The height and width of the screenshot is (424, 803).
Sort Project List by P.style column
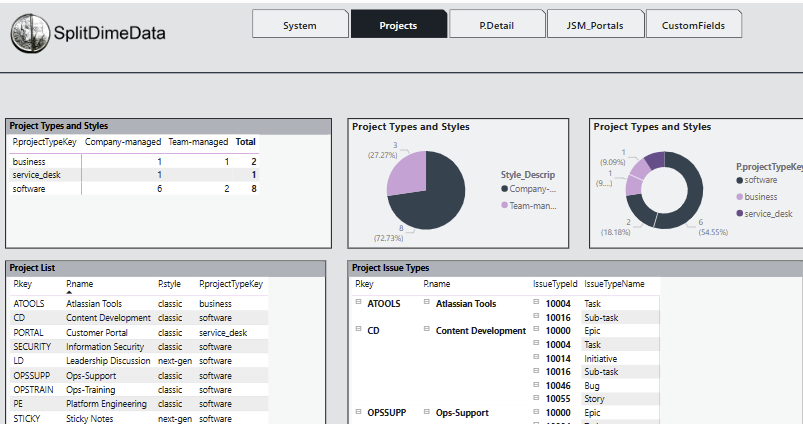[170, 284]
